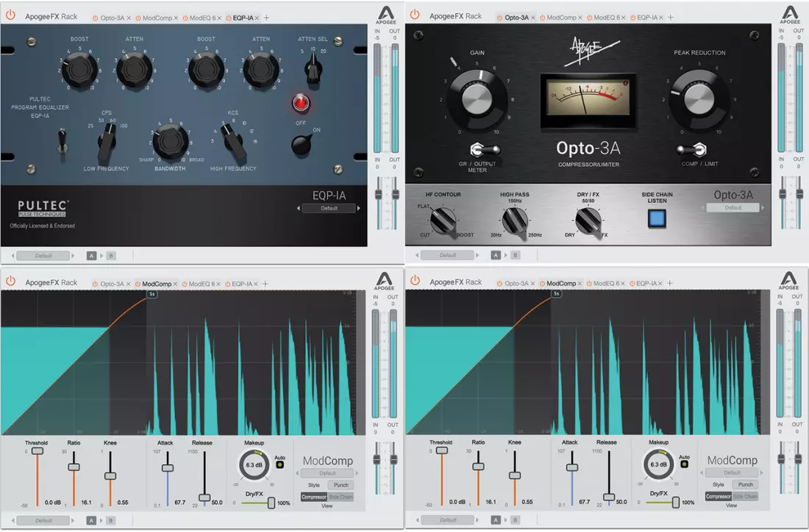Copy A to B arrow in EQP-IA window
The image size is (809, 532).
tap(101, 256)
